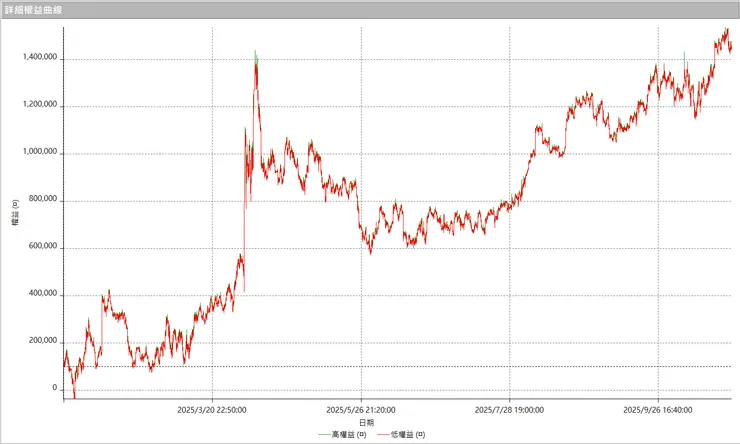Click the 600,000 y-axis label

(43, 246)
